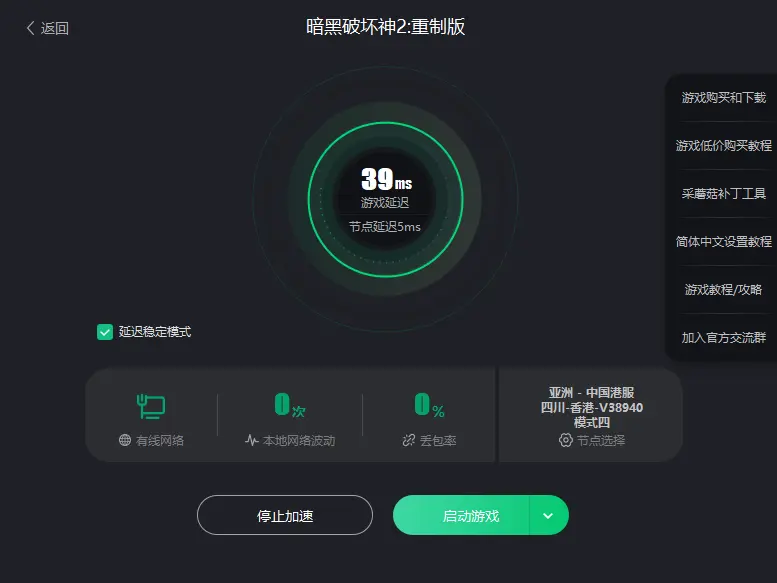The width and height of the screenshot is (777, 583).
Task: Click the 0% packet loss indicator
Action: tap(429, 405)
